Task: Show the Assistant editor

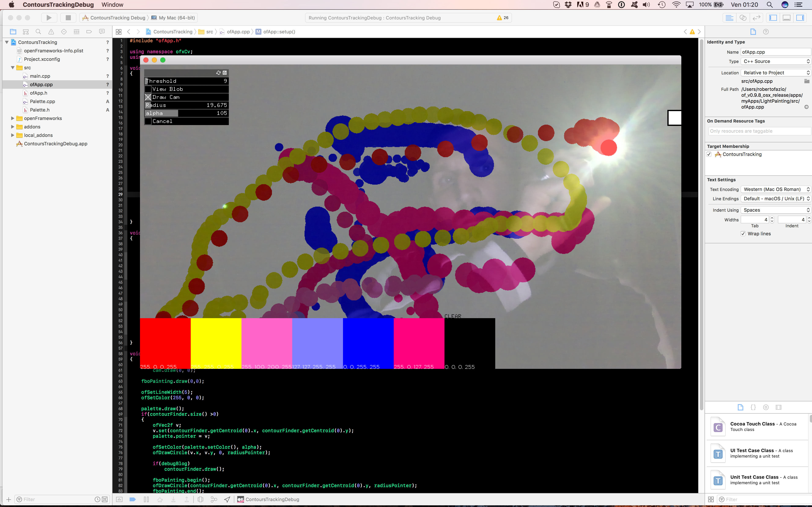Action: click(743, 18)
